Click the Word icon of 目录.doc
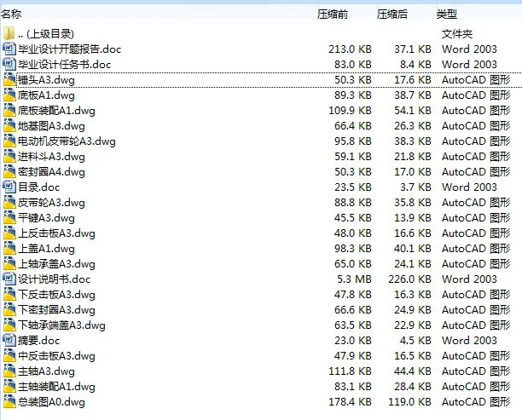Viewport: 522px width, 420px height. [9, 187]
